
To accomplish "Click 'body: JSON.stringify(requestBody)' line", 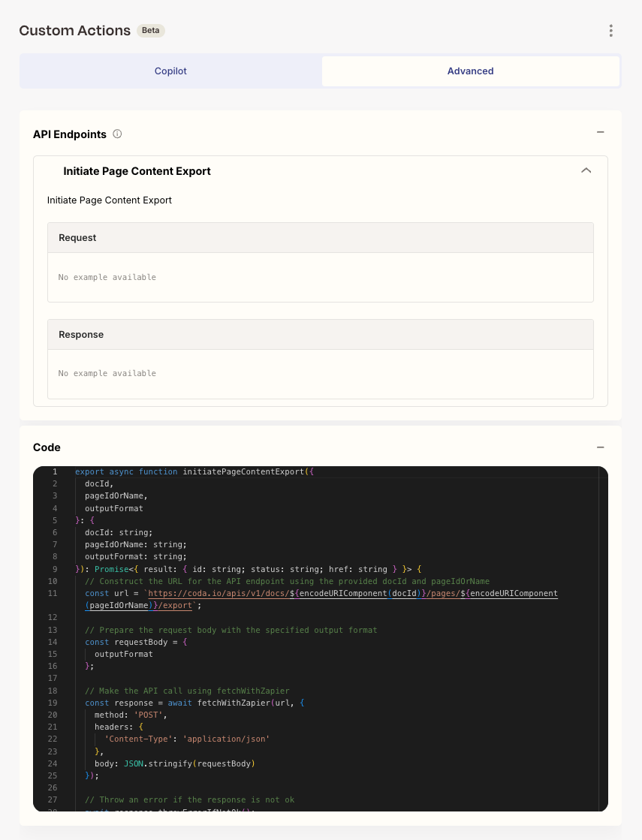I will 175,764.
